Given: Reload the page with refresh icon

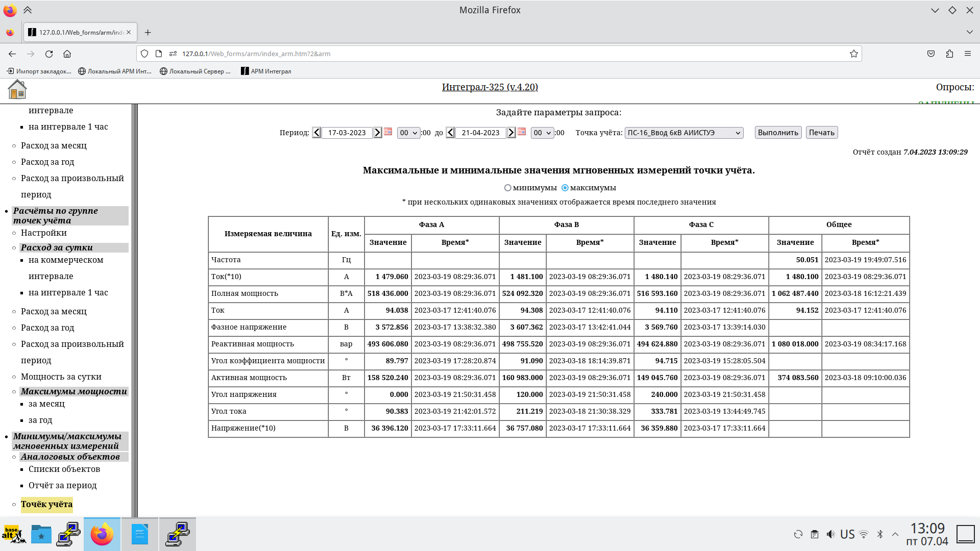Looking at the screenshot, I should click(x=49, y=54).
